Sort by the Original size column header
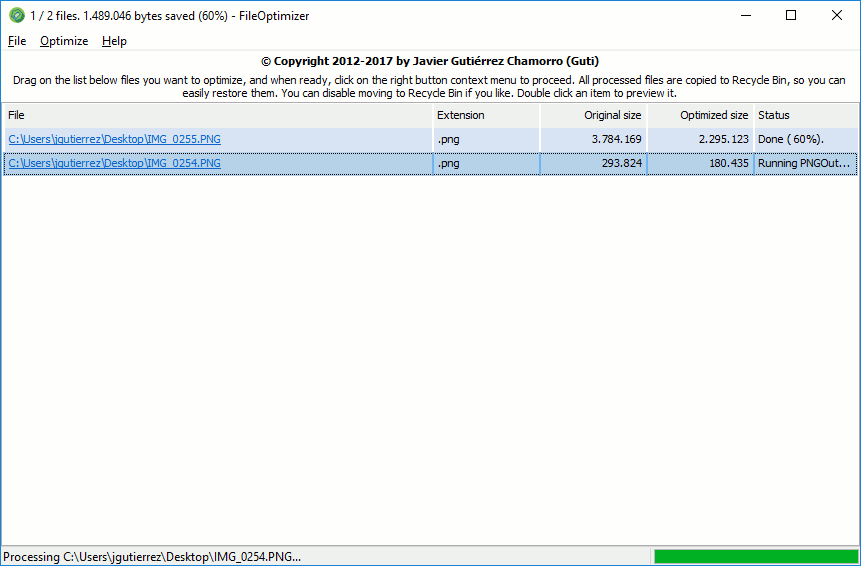The image size is (861, 566). (594, 115)
